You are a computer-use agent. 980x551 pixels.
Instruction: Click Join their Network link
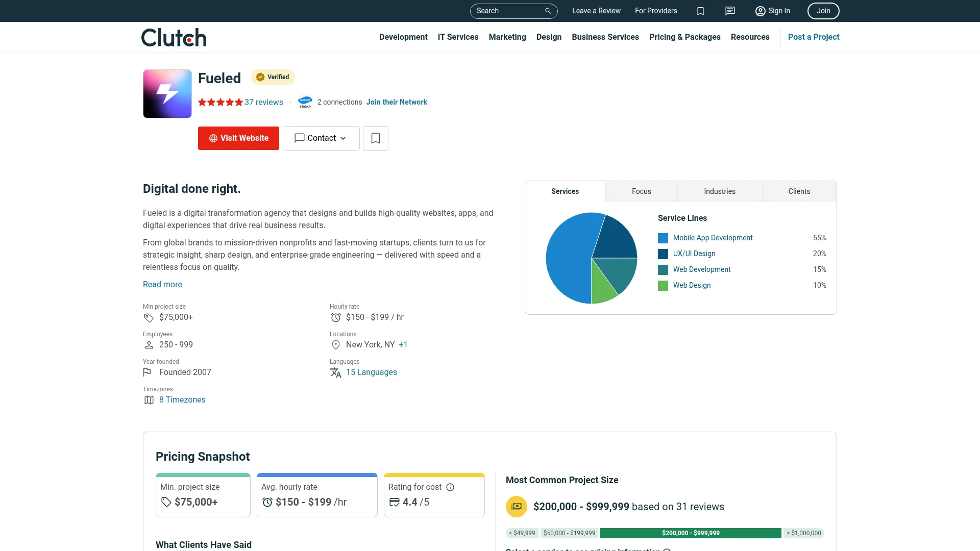tap(397, 102)
